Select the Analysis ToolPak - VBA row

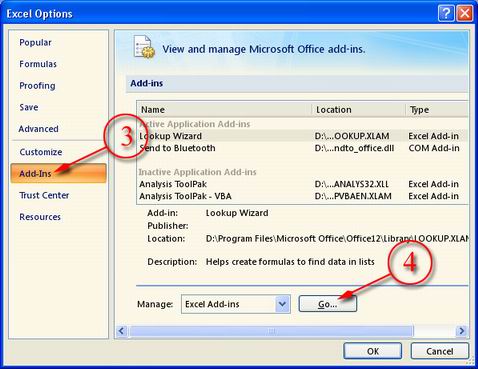(302, 196)
